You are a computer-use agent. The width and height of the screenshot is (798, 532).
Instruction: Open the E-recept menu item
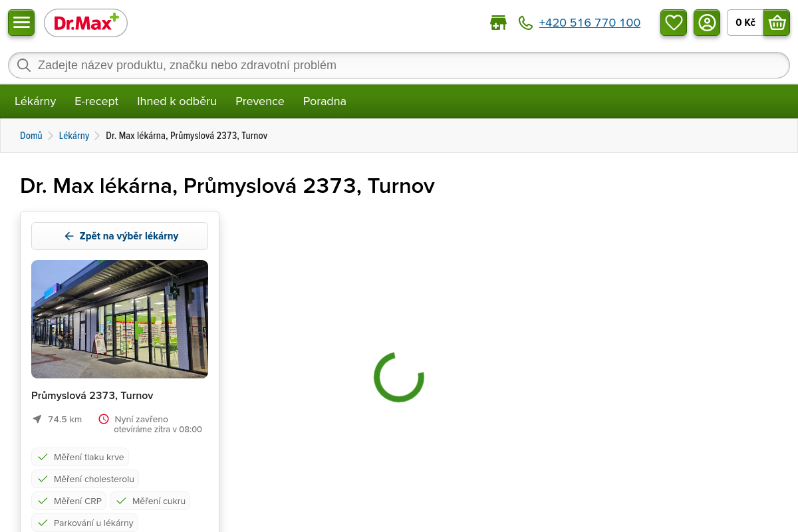pos(96,101)
